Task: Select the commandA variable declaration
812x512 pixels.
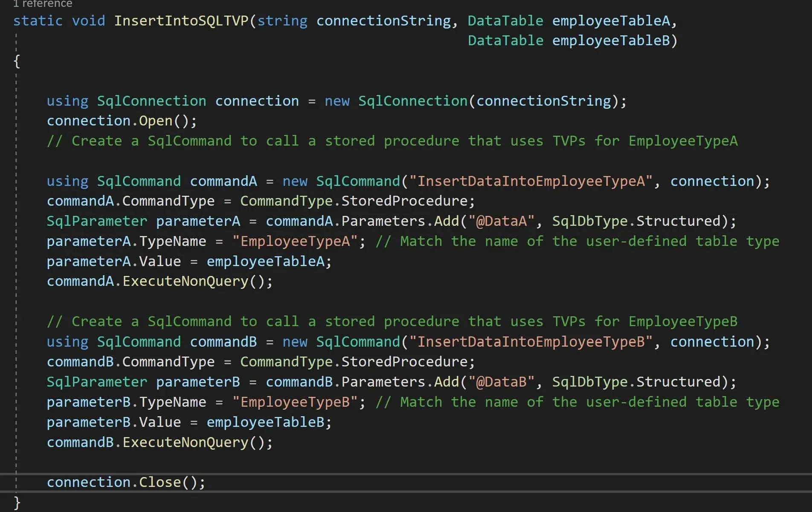Action: (223, 181)
